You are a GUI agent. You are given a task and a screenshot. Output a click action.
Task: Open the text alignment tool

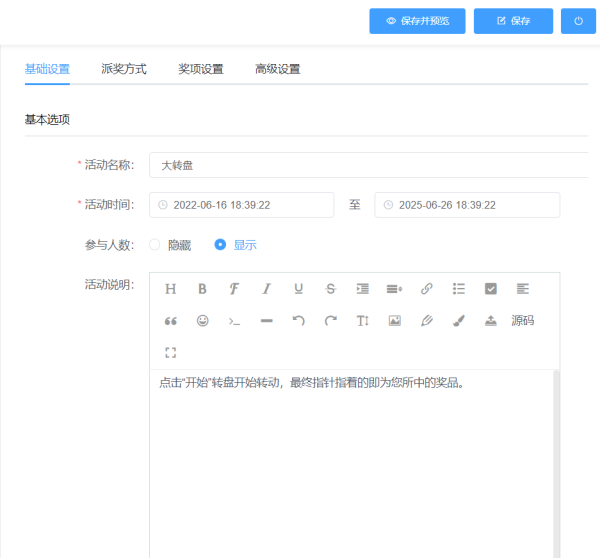(x=523, y=289)
